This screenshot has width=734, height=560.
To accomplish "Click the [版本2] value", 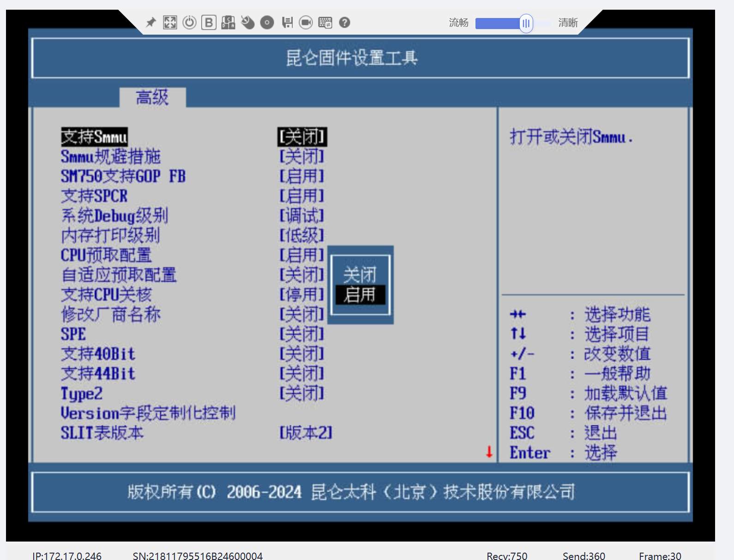I will (306, 433).
